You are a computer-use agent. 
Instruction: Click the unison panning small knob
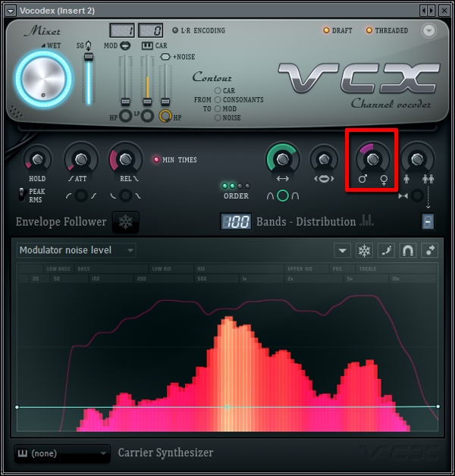(417, 196)
